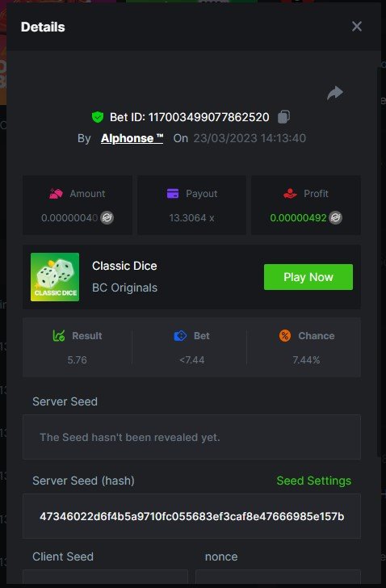Click the blue Bet tag icon
Screen dimensions: 386x588
pyautogui.click(x=180, y=336)
